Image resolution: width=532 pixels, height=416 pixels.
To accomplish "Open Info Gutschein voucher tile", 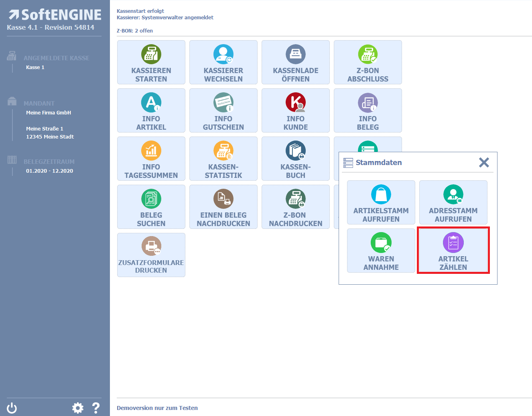I will tap(223, 110).
